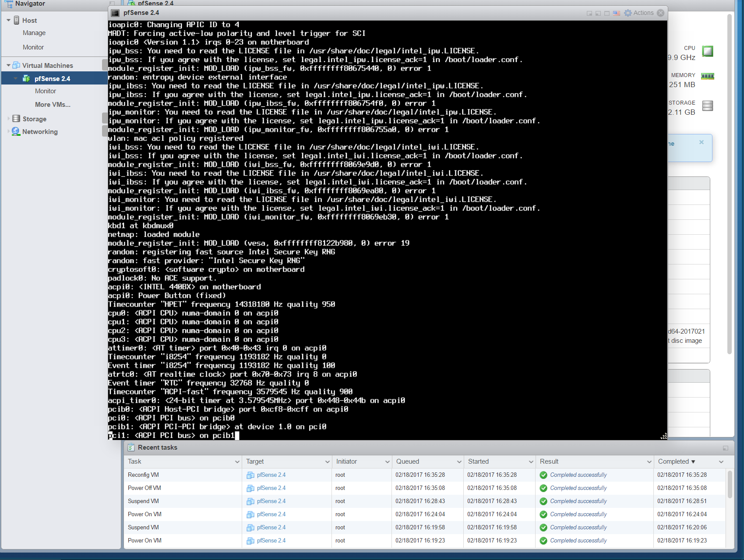Open pfSense 2.4 link in last Power On VM row

coord(271,541)
